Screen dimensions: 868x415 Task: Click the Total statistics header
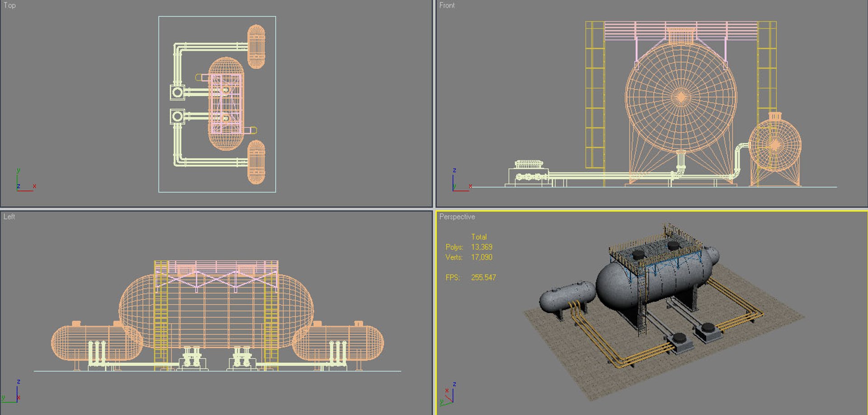click(x=479, y=237)
